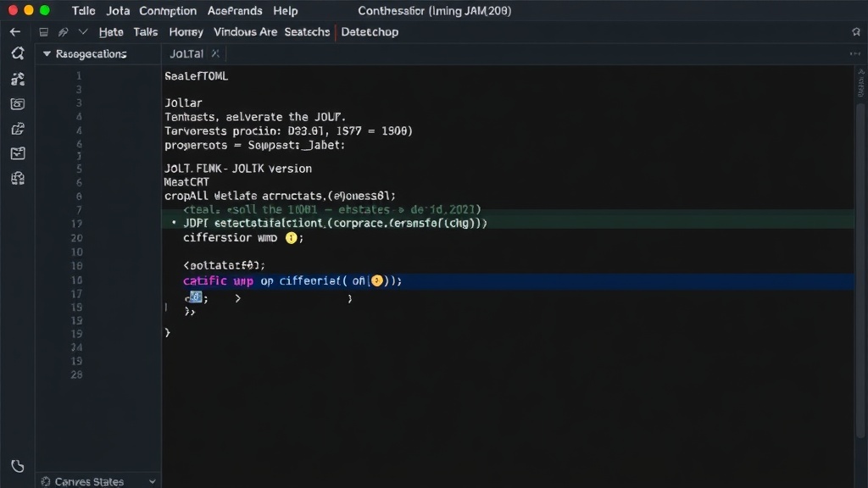This screenshot has height=488, width=868.
Task: Open the three-dots menu above the editor
Action: point(854,53)
